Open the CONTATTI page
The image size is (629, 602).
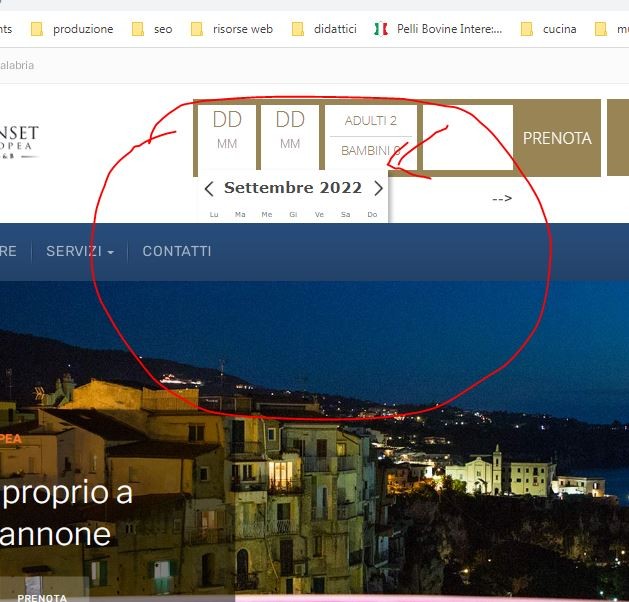click(x=177, y=251)
